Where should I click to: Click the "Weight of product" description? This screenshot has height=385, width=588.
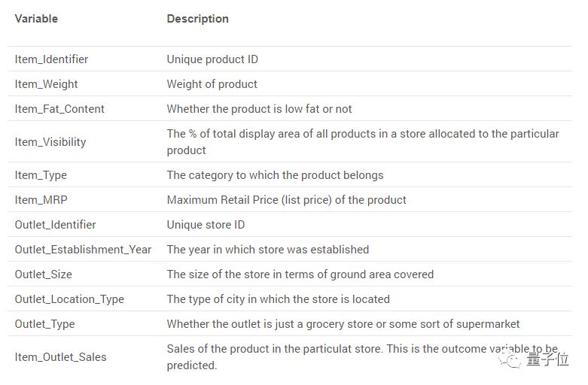[212, 84]
